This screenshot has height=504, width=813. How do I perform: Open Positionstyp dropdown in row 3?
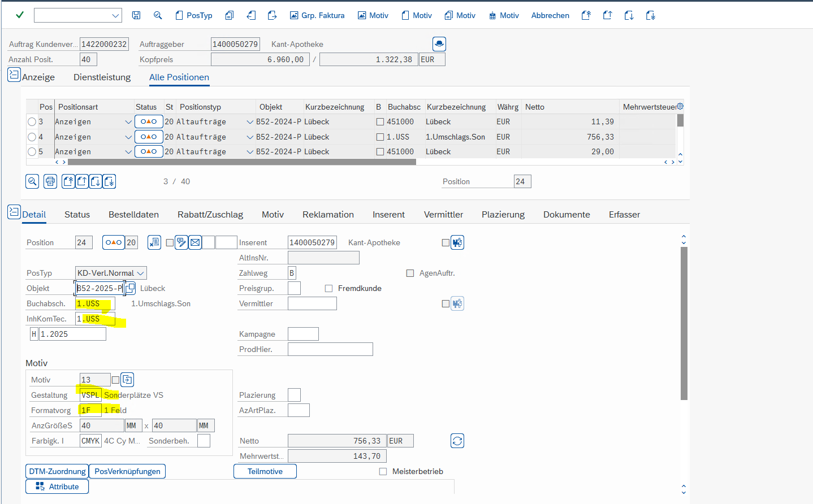250,121
